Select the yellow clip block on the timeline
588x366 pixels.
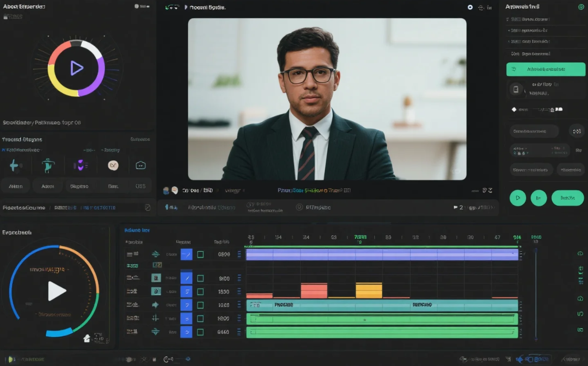pos(368,290)
